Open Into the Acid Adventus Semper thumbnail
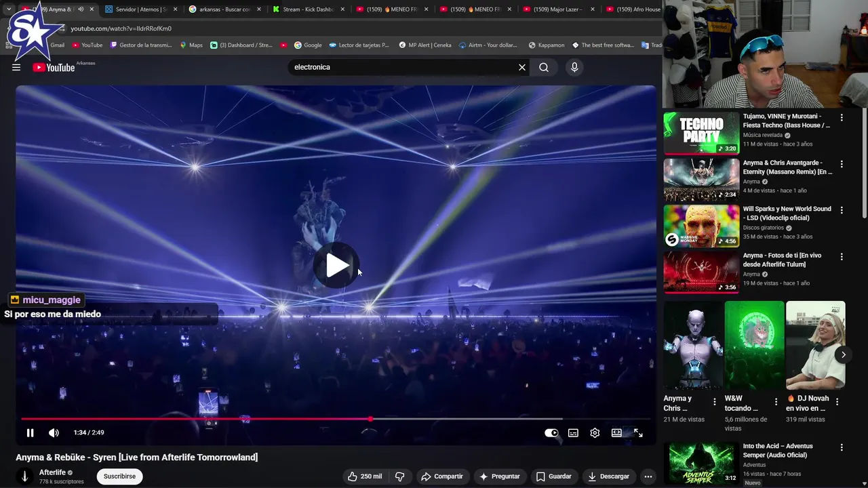The width and height of the screenshot is (868, 488). coord(701,463)
